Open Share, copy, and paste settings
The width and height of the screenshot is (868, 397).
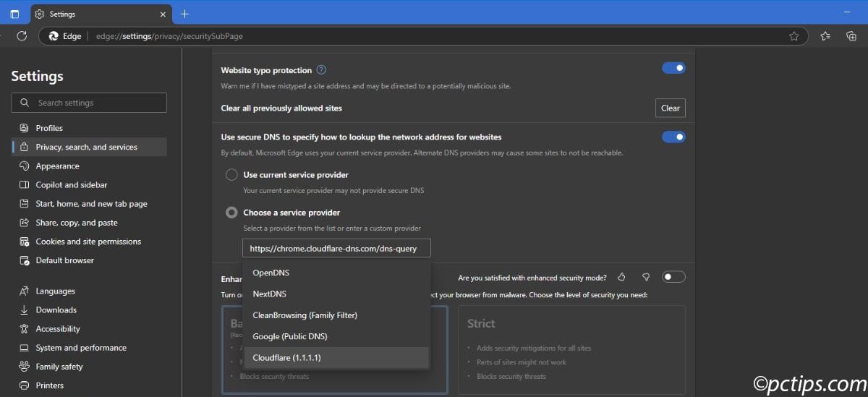pyautogui.click(x=89, y=223)
